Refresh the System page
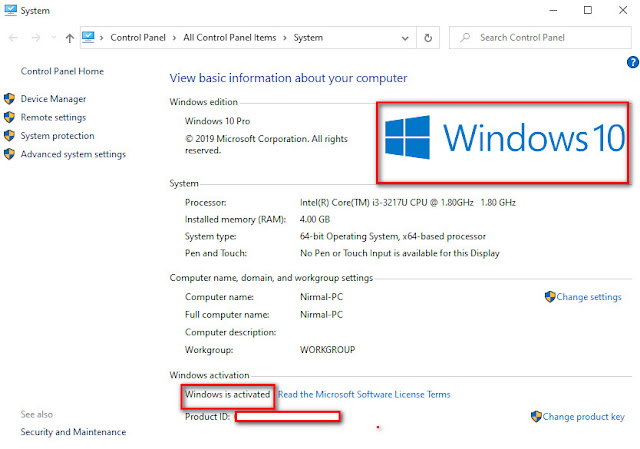Screen dimensions: 640x449 tap(428, 38)
